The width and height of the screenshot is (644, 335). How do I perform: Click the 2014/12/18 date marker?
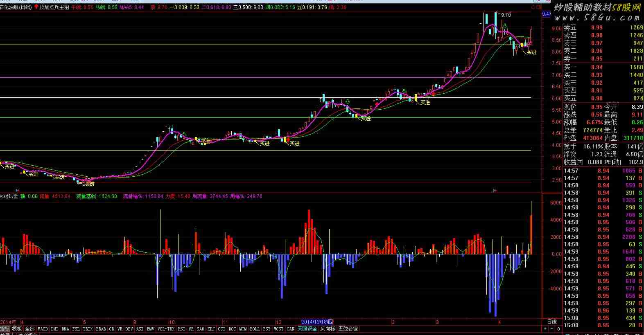318,322
